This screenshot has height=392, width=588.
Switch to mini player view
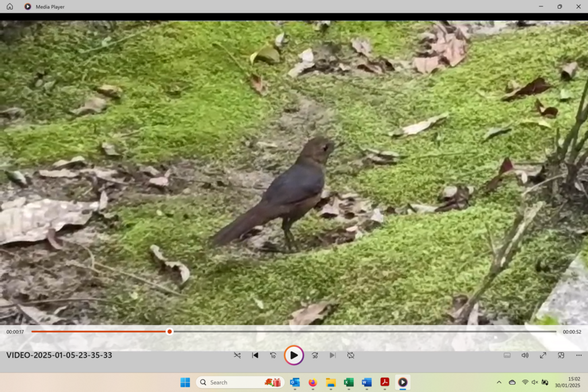[x=561, y=355]
